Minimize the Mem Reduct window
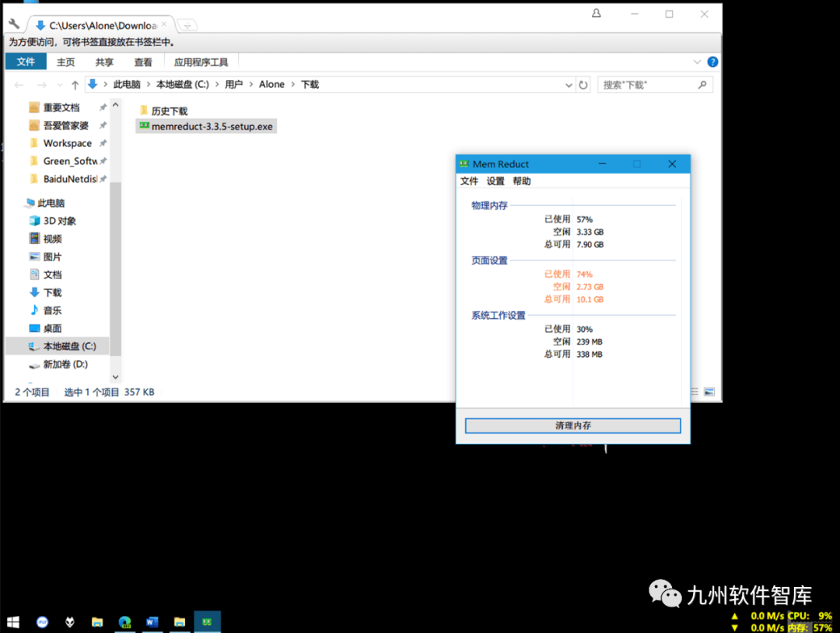Viewport: 840px width, 633px height. [x=602, y=164]
